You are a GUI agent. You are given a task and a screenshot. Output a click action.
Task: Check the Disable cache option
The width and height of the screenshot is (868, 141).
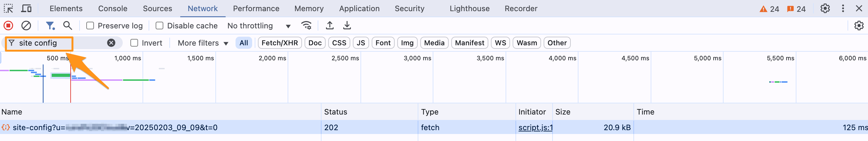pos(159,26)
